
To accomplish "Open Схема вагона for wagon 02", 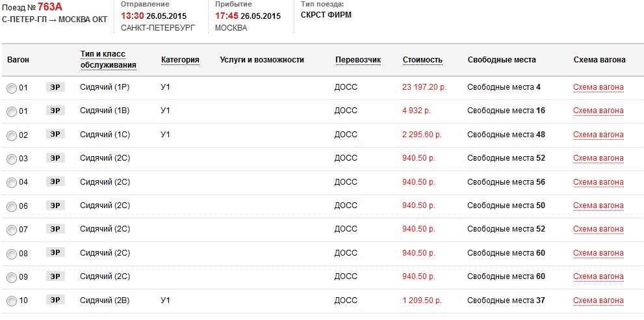I will (598, 135).
